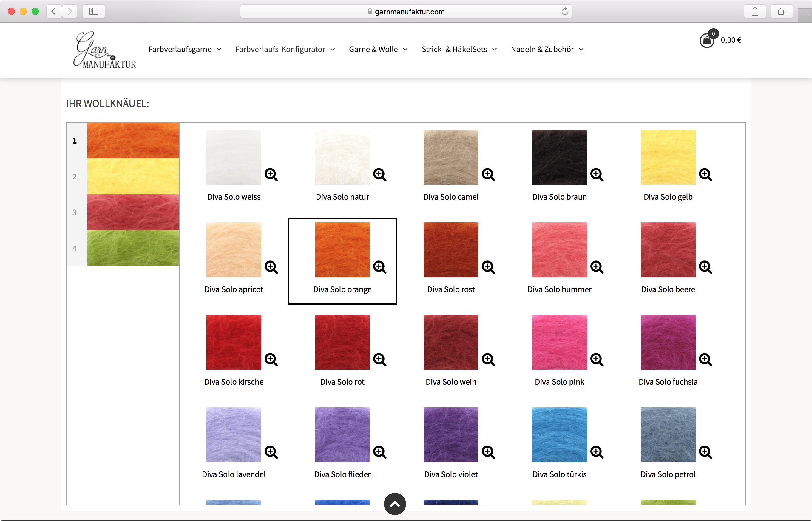This screenshot has height=521, width=812.
Task: Choose Diva Solo camel color thumbnail
Action: [x=451, y=157]
